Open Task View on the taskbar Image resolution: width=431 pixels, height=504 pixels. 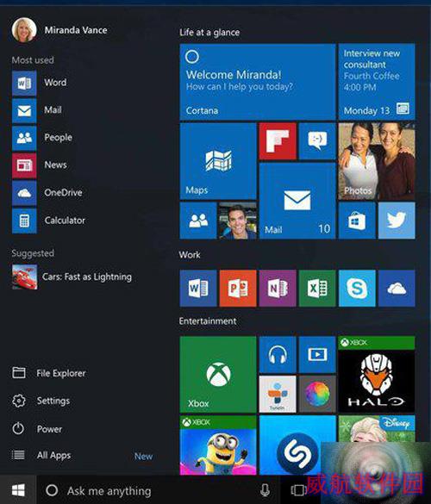tap(298, 490)
